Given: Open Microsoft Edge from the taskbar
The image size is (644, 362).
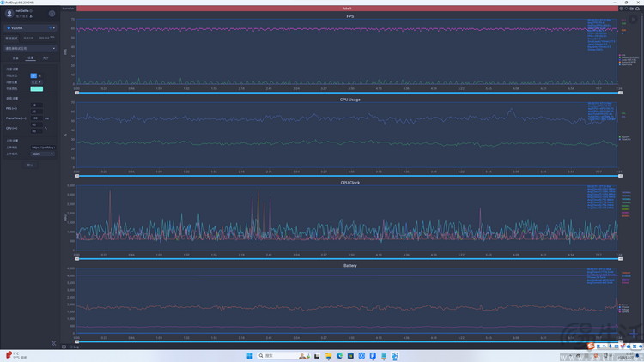Looking at the screenshot, I should tap(339, 356).
